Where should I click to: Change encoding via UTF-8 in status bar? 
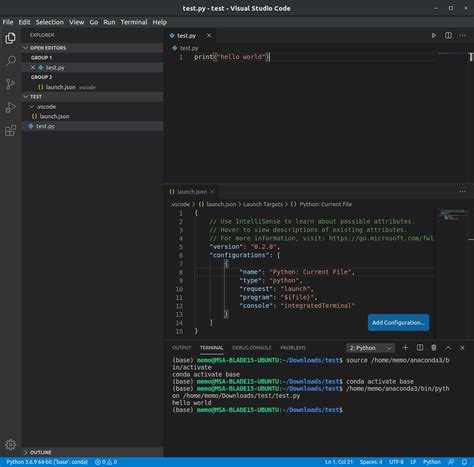(x=396, y=462)
